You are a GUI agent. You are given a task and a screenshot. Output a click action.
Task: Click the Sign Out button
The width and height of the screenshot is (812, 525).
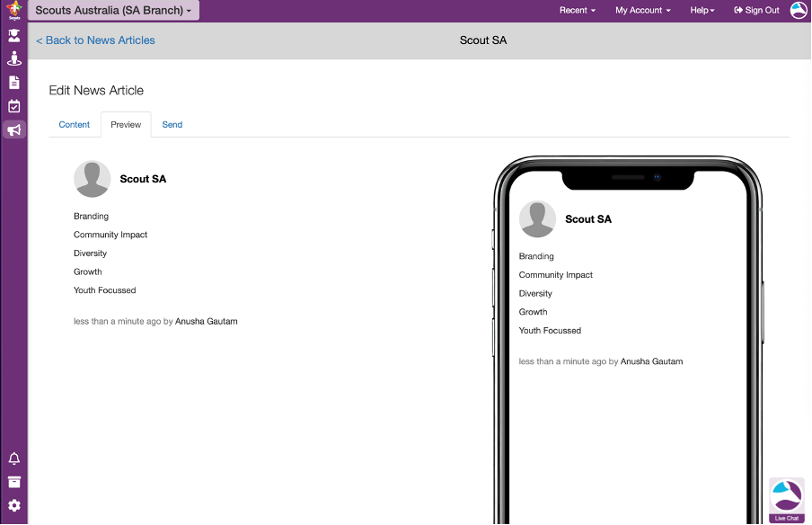(x=756, y=11)
